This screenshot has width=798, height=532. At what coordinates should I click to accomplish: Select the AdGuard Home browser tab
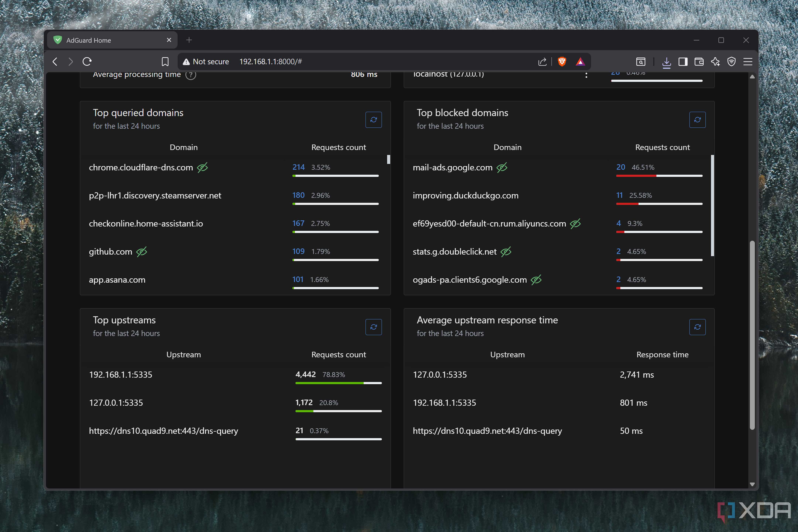[x=112, y=40]
